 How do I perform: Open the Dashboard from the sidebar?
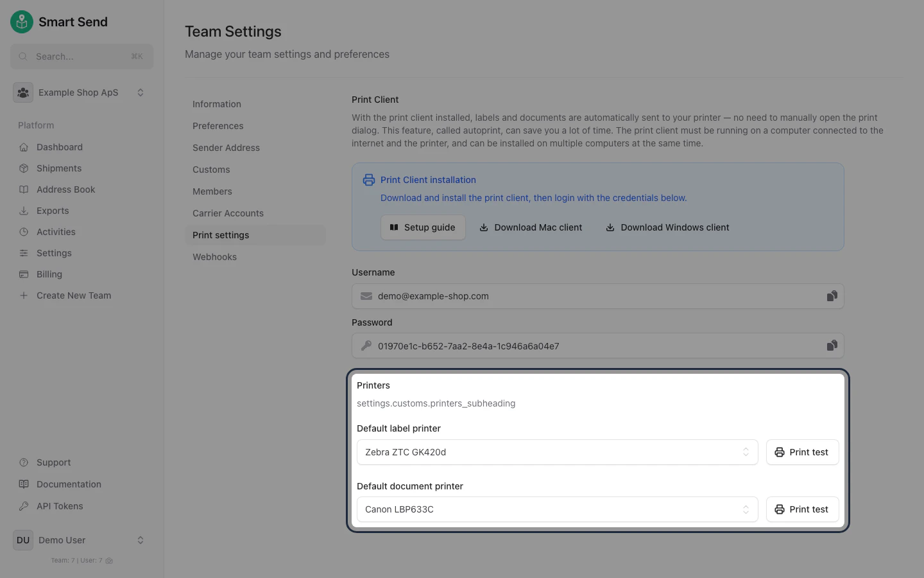[59, 147]
